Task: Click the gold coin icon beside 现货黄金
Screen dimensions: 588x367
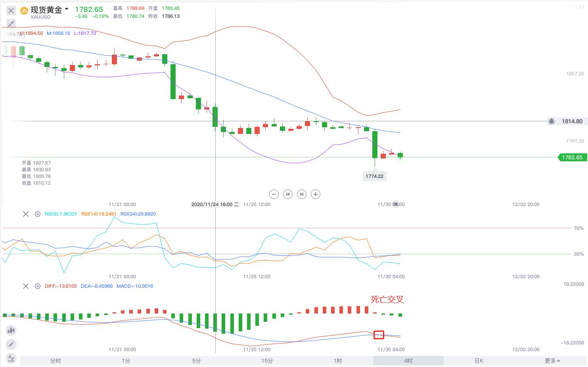Action: [x=24, y=10]
